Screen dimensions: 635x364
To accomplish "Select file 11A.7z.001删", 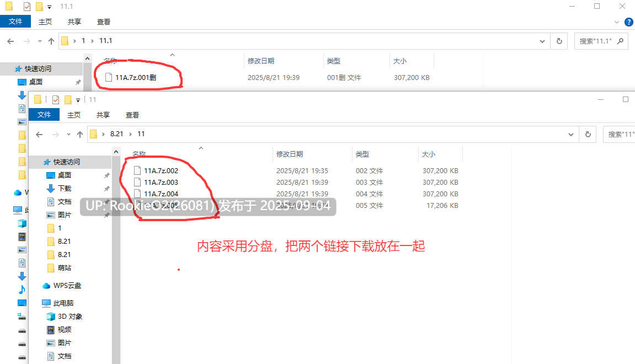I will tap(136, 77).
